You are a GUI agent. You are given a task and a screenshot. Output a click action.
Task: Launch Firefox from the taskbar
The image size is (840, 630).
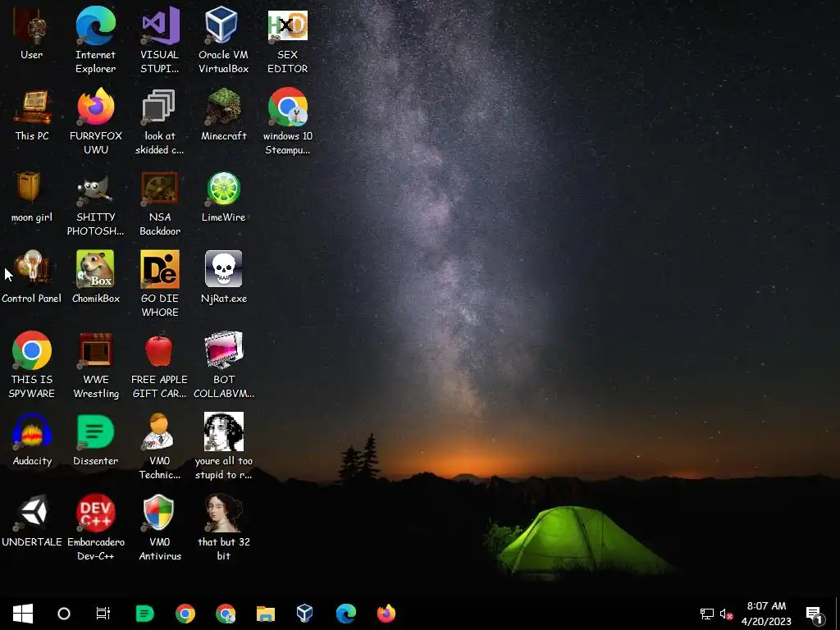386,614
